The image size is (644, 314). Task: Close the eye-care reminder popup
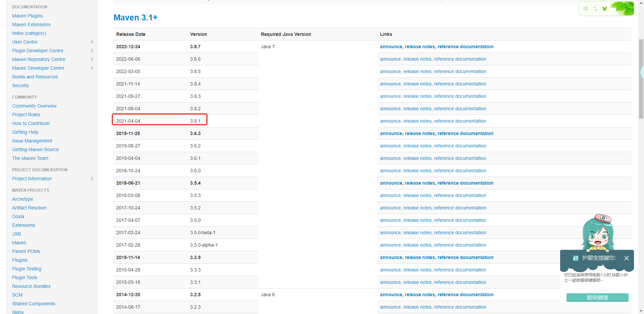point(627,258)
